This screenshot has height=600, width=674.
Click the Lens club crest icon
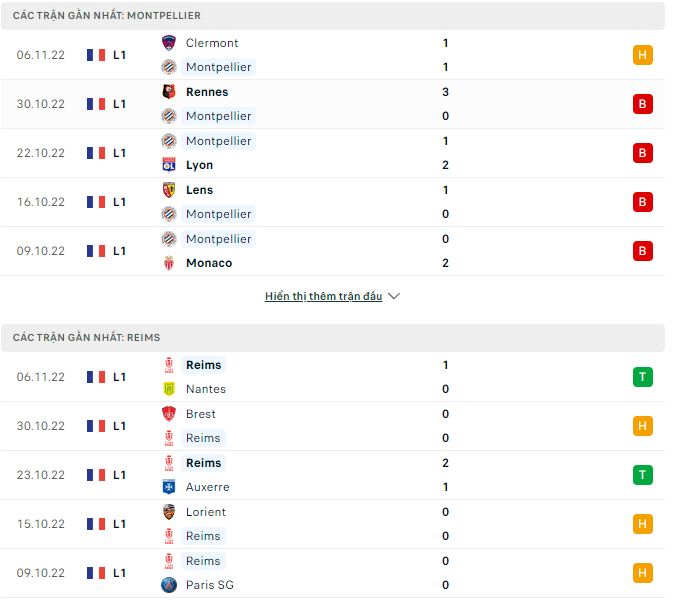[x=169, y=190]
